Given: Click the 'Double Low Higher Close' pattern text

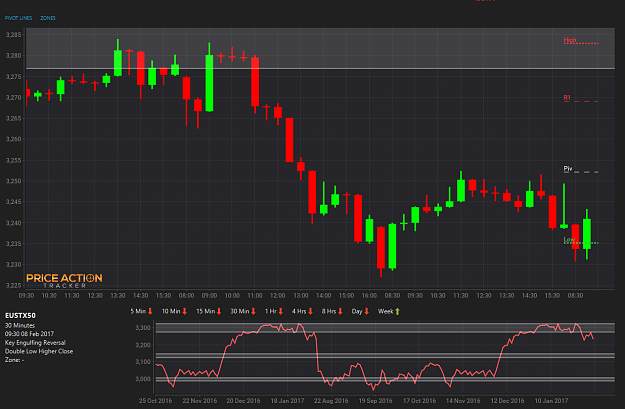Looking at the screenshot, I should coord(39,351).
